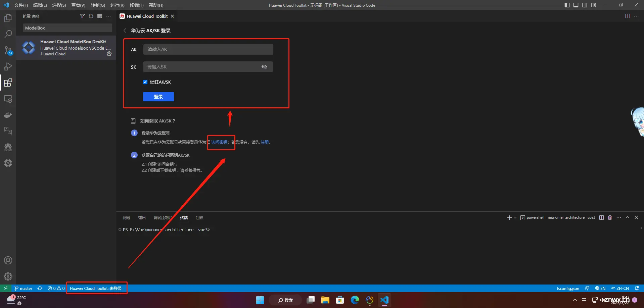Open the Huawei Cloud view in activity bar

click(8, 147)
